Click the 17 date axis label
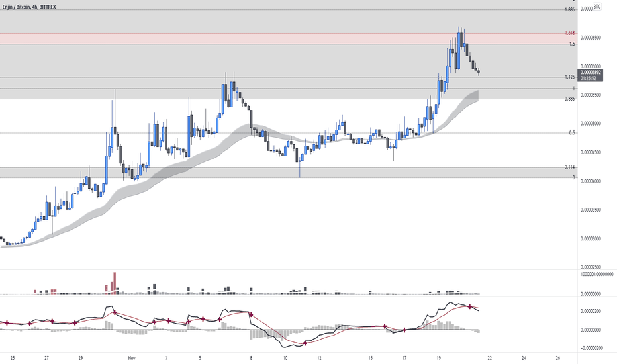Screen dimensions: 617x364 (x=404, y=359)
